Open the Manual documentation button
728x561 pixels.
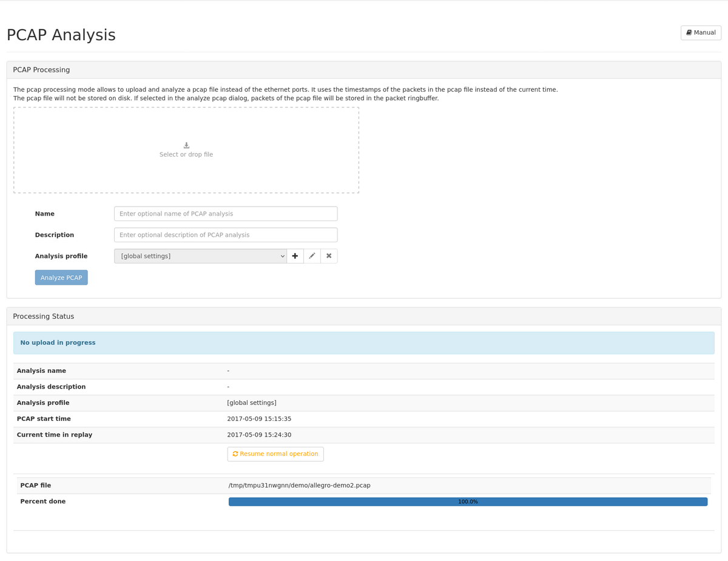point(701,32)
